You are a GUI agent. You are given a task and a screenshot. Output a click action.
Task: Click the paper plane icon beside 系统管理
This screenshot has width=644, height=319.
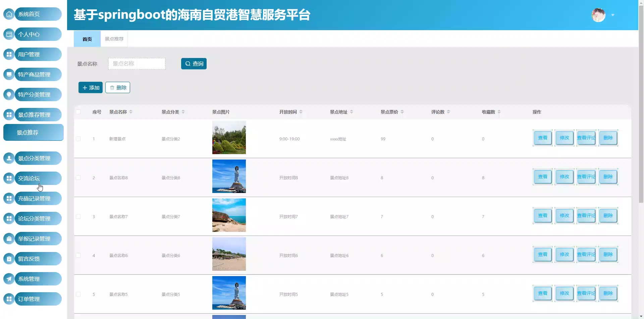(x=9, y=279)
